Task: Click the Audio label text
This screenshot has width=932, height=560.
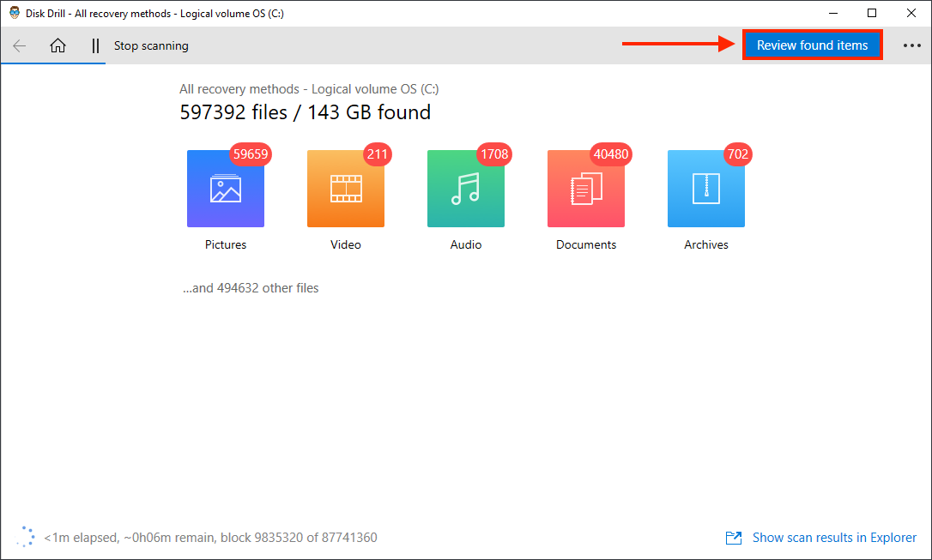Action: pyautogui.click(x=466, y=244)
